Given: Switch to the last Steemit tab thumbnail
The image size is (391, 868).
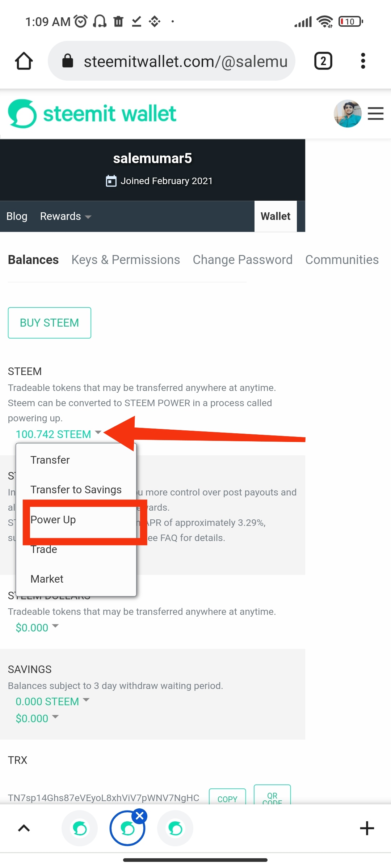Looking at the screenshot, I should [176, 828].
